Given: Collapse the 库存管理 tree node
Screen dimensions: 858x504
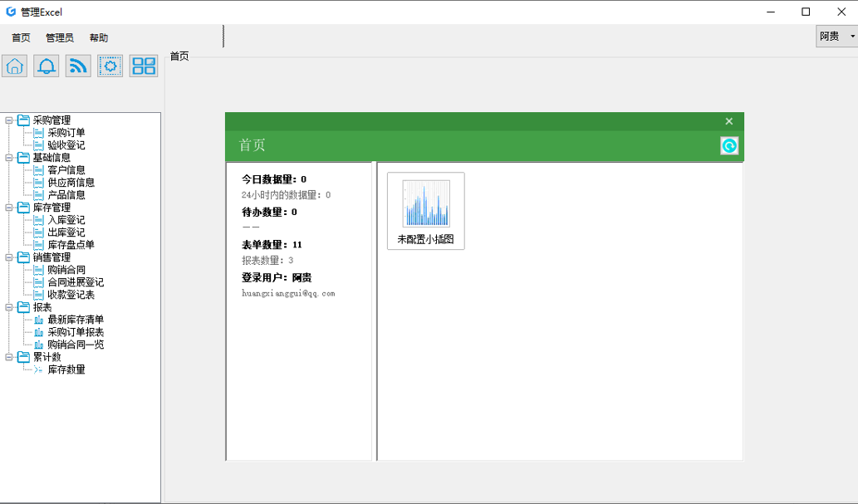Looking at the screenshot, I should (x=9, y=208).
